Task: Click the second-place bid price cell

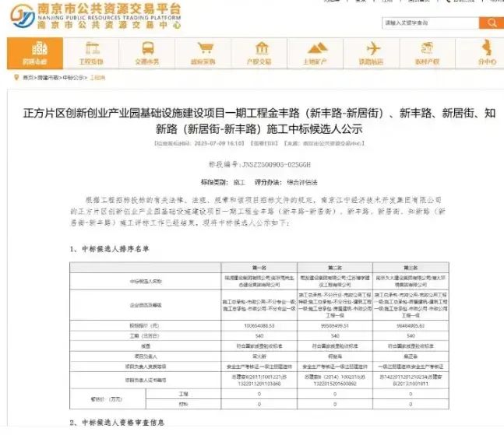Action: point(335,325)
